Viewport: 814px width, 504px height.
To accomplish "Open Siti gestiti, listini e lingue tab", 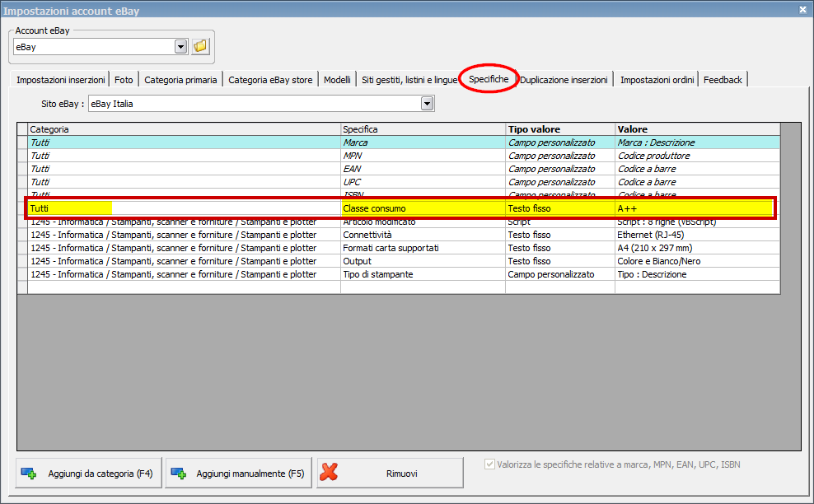I will (x=409, y=80).
